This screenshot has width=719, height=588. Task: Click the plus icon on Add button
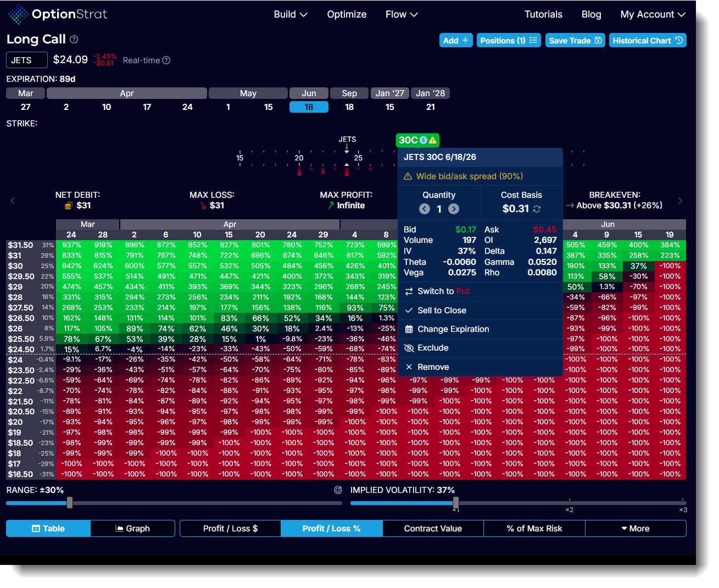click(465, 40)
